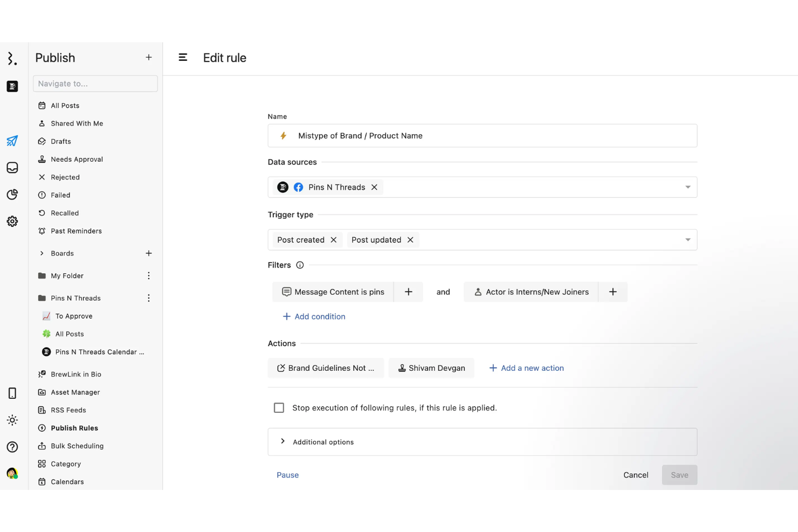Screen dimensions: 798x532
Task: Open the Publish paper-plane module icon
Action: click(x=12, y=141)
